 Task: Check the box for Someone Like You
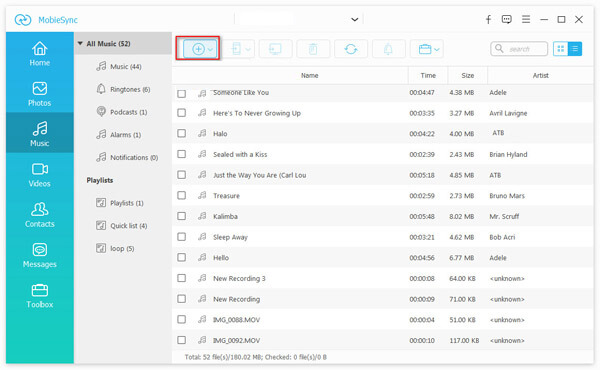[x=182, y=93]
